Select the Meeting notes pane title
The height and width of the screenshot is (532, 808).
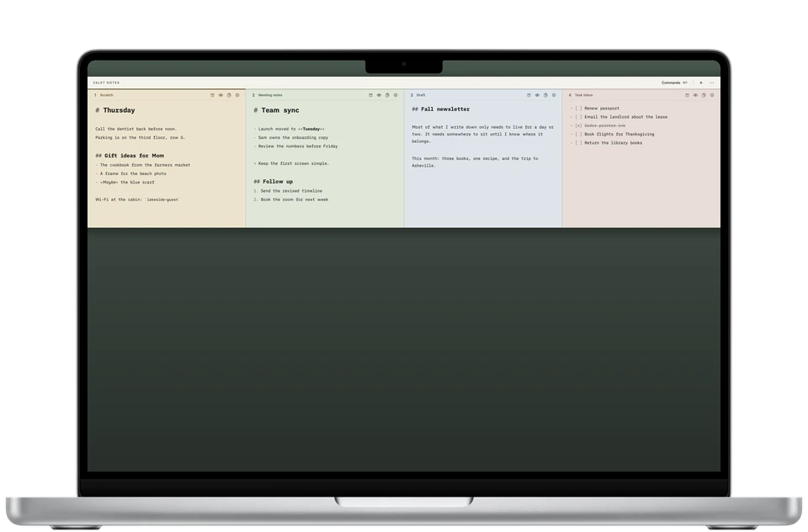click(x=270, y=95)
